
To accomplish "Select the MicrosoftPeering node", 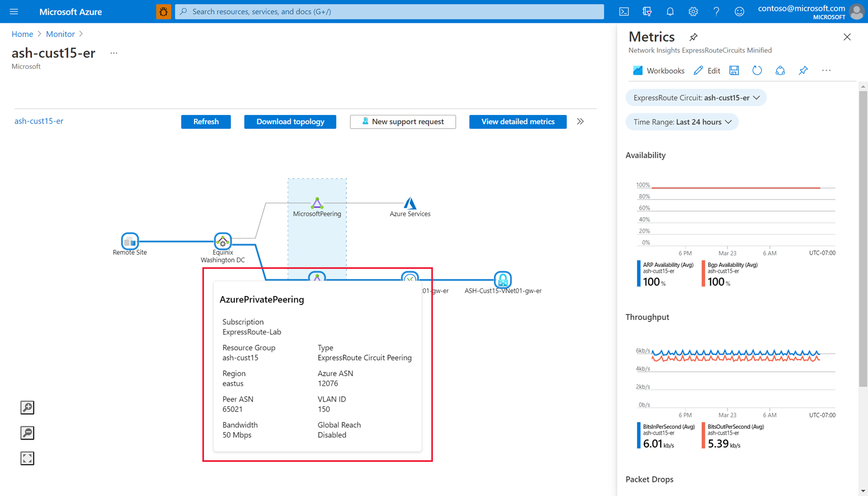I will coord(317,204).
